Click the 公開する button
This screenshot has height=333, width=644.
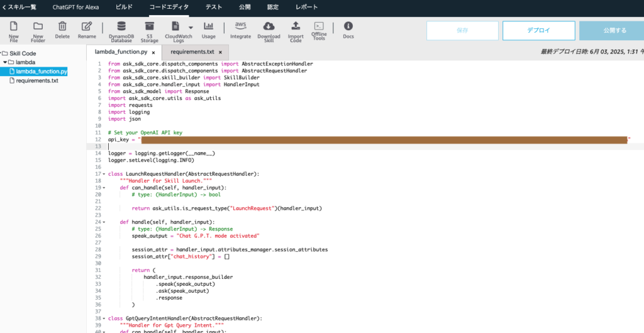(x=612, y=30)
